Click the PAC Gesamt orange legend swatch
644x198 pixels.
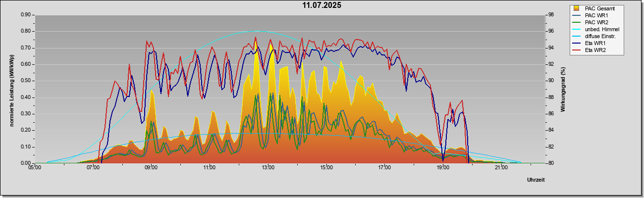(x=576, y=8)
